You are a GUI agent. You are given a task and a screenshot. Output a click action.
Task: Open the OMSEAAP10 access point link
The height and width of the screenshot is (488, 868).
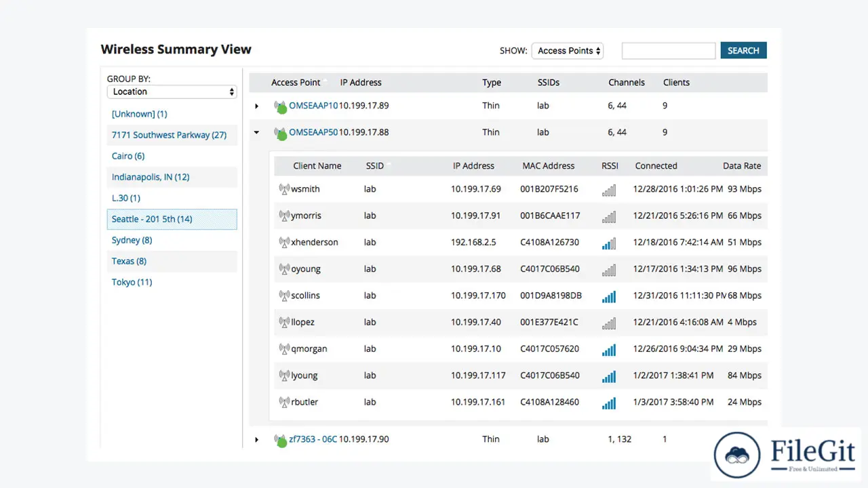coord(313,106)
